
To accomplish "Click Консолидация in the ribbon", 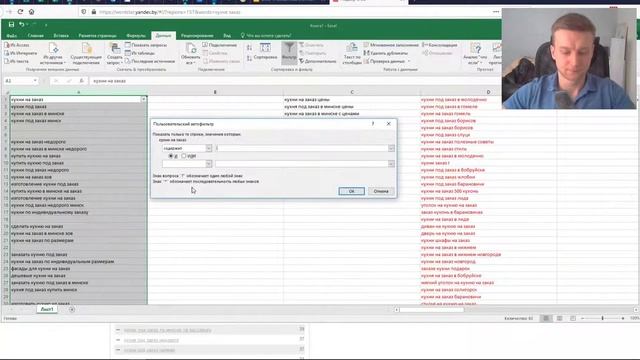I will tap(440, 45).
